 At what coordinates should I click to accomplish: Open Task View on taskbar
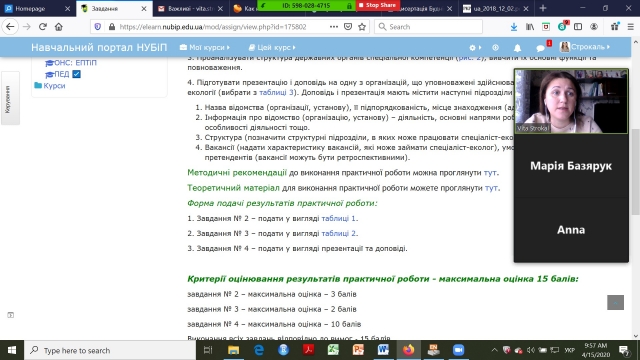208,350
